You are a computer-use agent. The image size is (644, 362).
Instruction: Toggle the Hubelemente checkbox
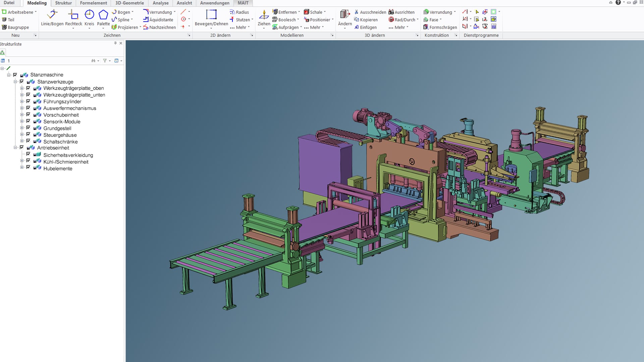pos(28,167)
